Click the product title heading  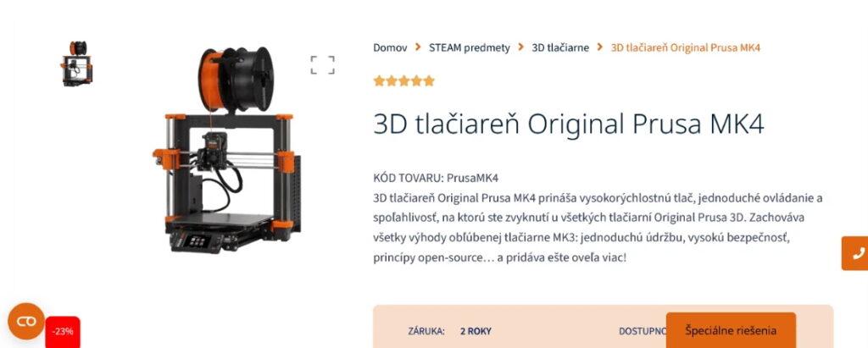tap(569, 124)
